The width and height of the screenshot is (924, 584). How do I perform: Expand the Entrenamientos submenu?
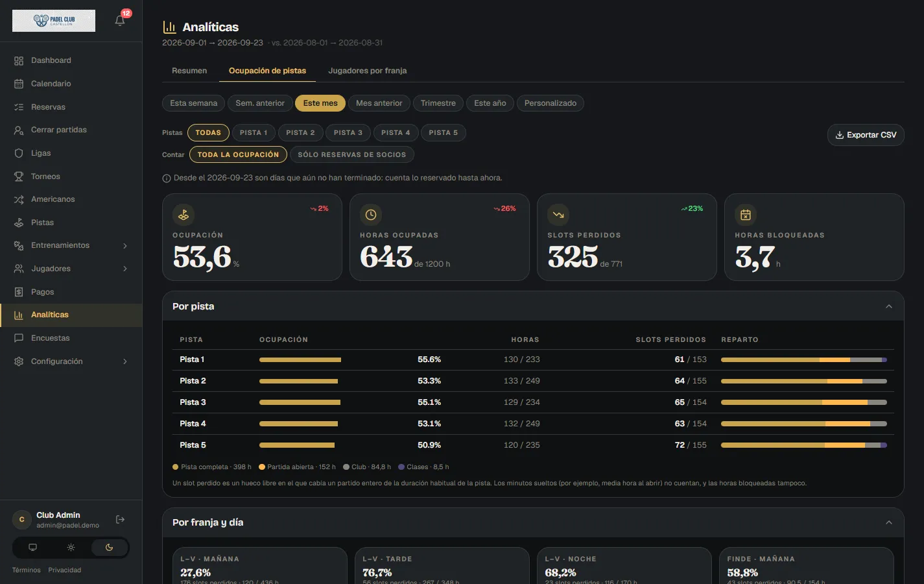tap(125, 246)
